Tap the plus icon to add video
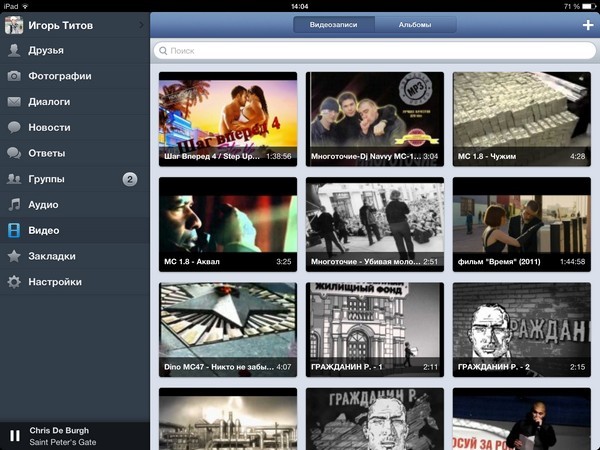This screenshot has width=600, height=450. (x=587, y=25)
